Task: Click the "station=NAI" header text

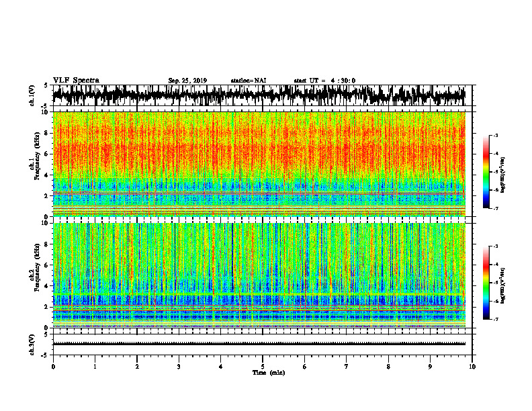Action: coord(249,81)
